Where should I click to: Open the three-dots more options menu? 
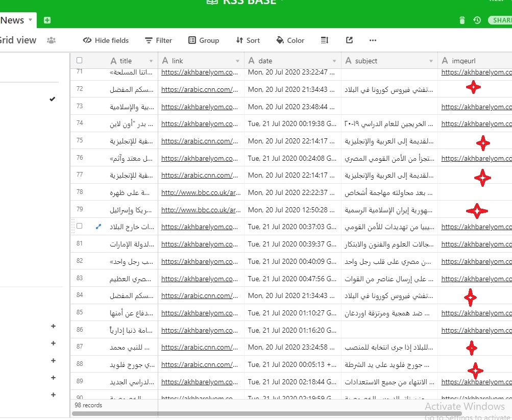point(373,40)
